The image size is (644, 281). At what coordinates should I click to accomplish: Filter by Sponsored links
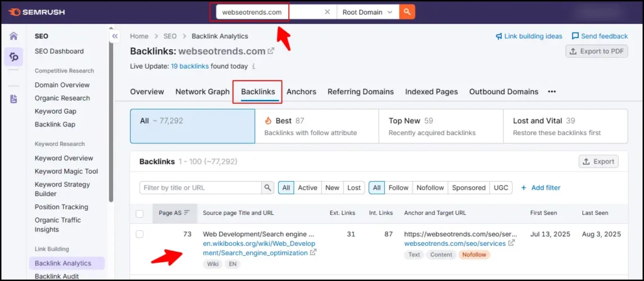(x=469, y=188)
